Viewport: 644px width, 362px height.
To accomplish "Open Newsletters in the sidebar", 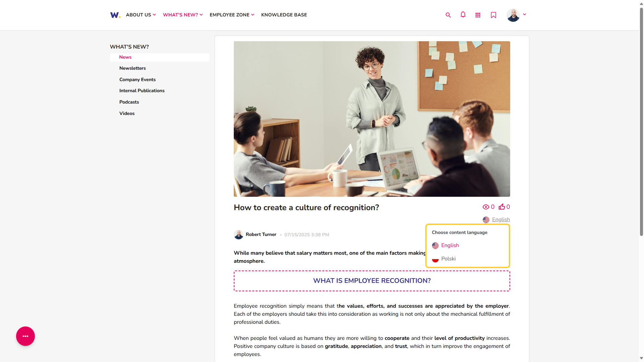I will [132, 68].
